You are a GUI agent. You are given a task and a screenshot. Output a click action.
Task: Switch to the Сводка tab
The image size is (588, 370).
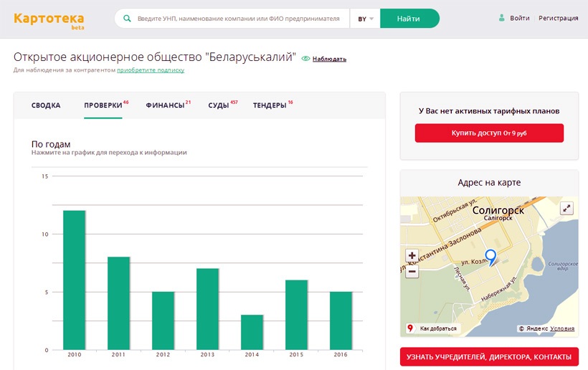[46, 105]
